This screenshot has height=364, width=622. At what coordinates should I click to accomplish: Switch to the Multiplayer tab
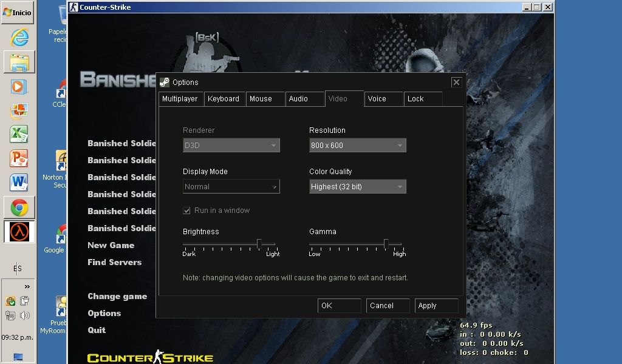(180, 99)
